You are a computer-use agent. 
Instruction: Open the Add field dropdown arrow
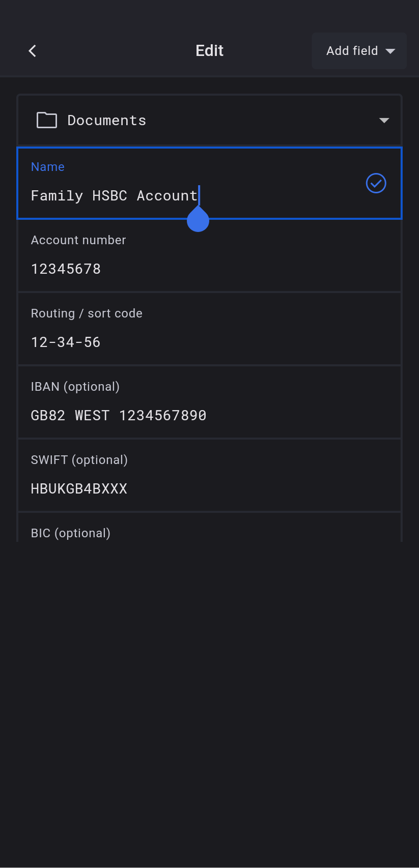pos(390,51)
